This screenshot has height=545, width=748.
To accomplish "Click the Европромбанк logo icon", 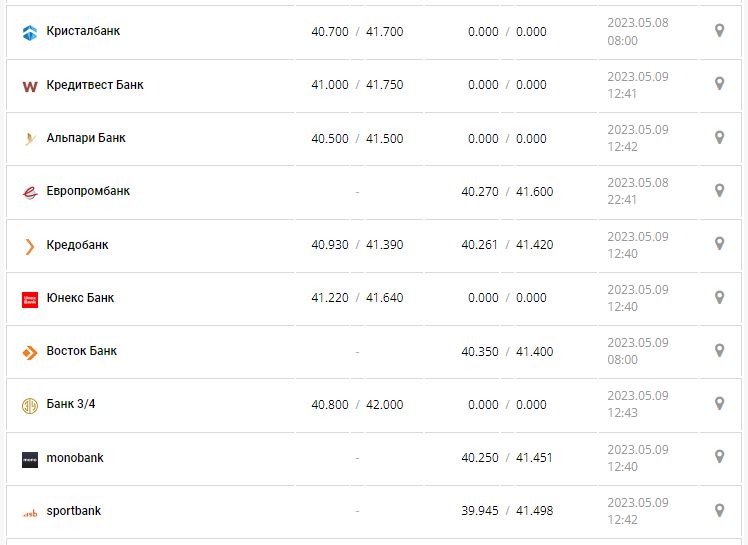I will coord(29,192).
